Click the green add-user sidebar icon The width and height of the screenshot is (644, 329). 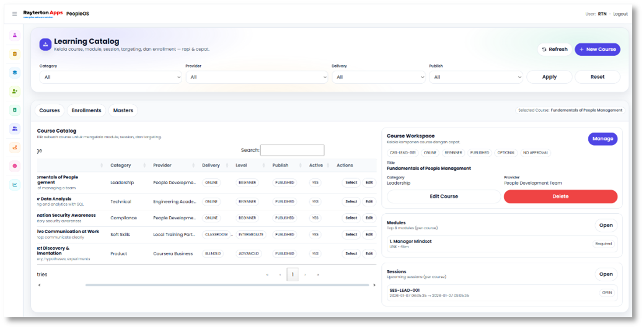[15, 91]
